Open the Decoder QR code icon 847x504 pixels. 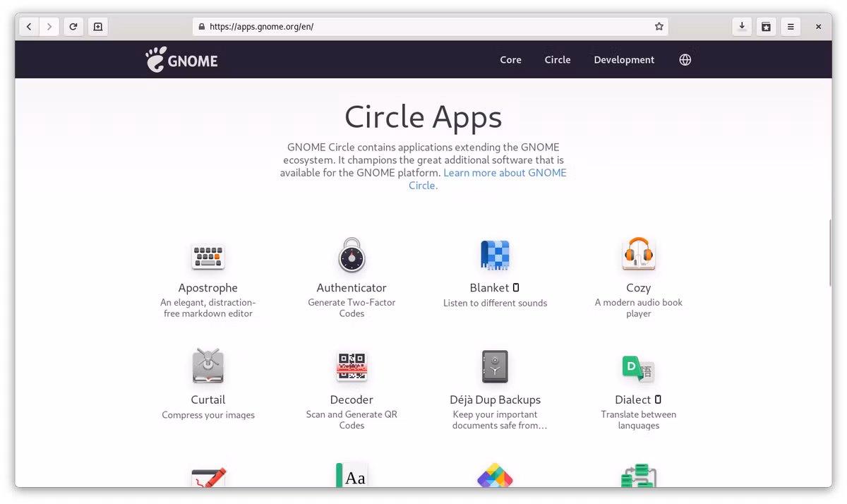point(352,366)
